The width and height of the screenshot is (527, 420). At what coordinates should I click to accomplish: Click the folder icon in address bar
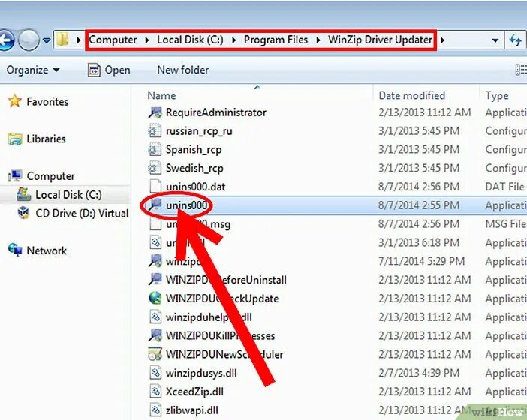(62, 40)
